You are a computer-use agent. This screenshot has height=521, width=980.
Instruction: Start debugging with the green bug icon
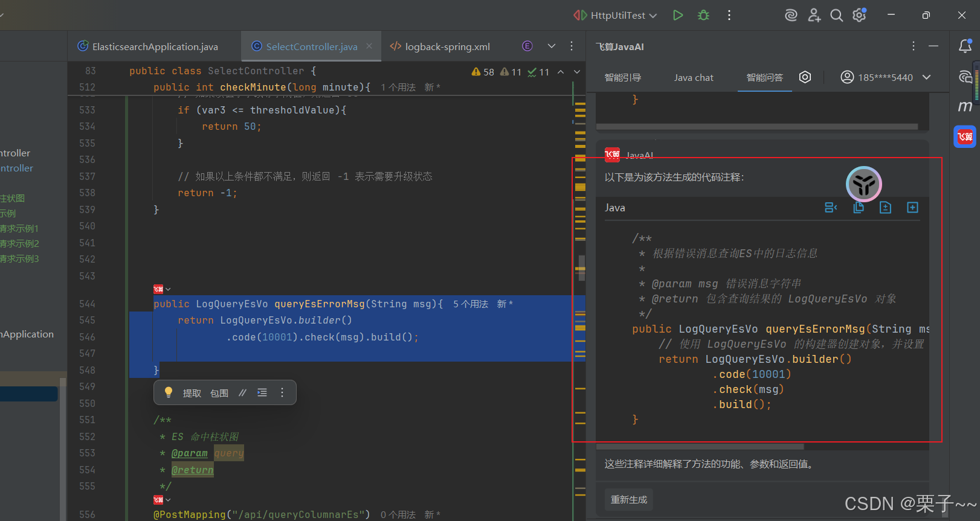pyautogui.click(x=703, y=15)
